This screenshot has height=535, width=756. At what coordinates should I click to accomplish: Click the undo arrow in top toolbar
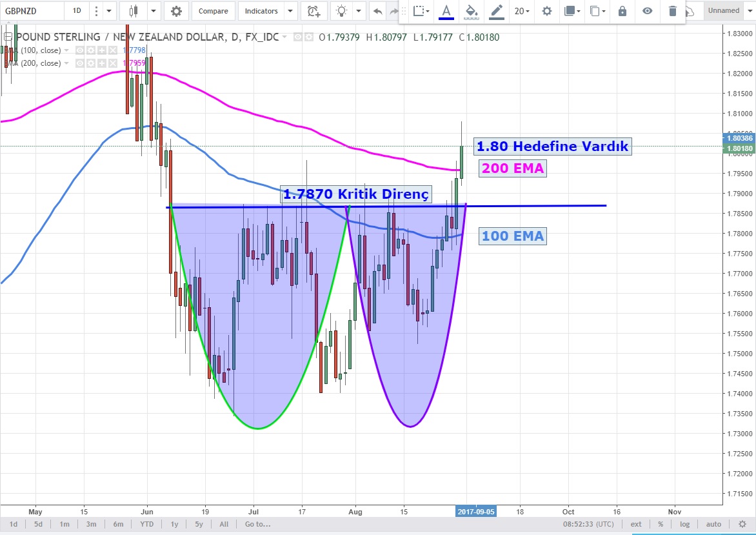coord(377,11)
